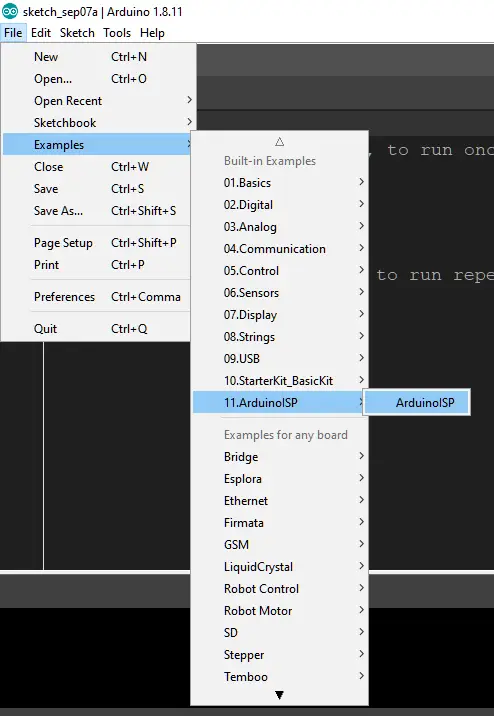Choose Save As... in File menu
Screen dimensions: 494x716
click(x=97, y=211)
